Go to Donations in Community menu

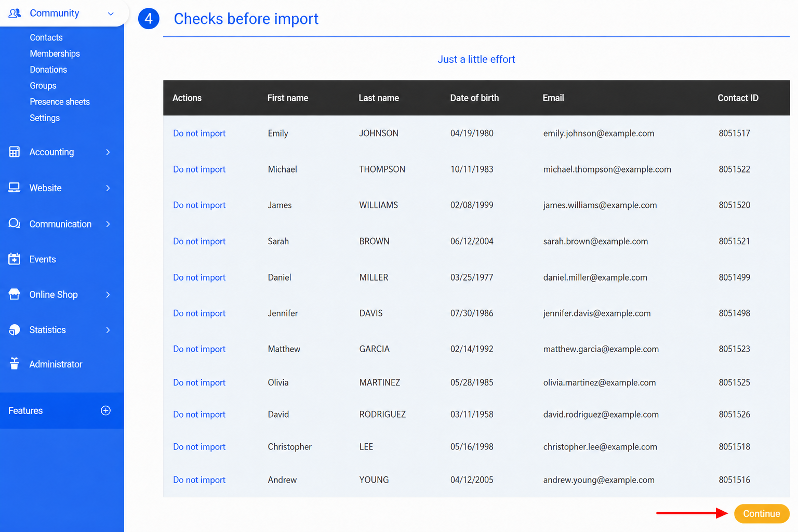tap(48, 70)
